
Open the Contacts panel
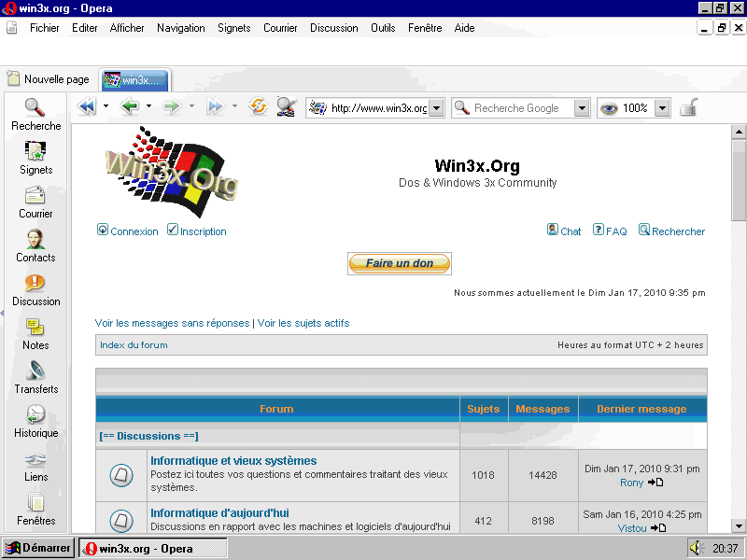[x=35, y=245]
